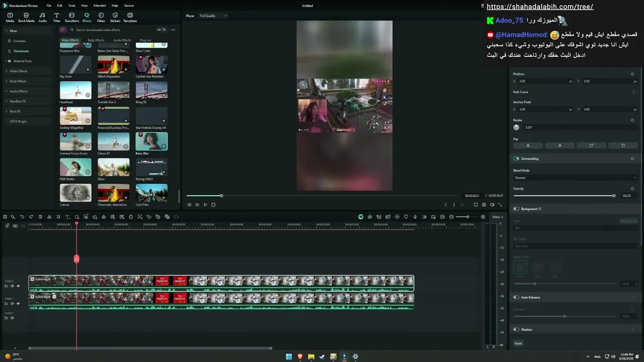
Task: Click the redo arrow in timeline toolbar
Action: 31,217
